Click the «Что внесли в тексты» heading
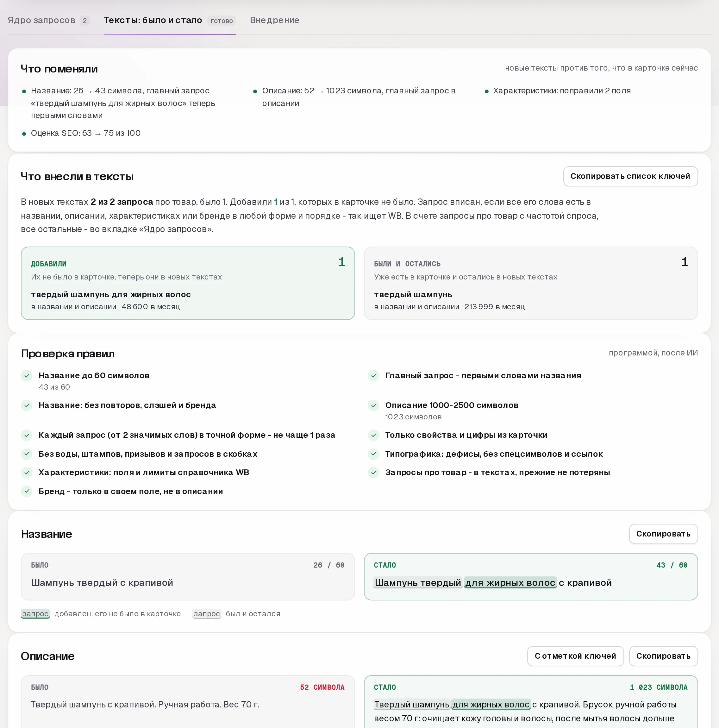 click(77, 176)
